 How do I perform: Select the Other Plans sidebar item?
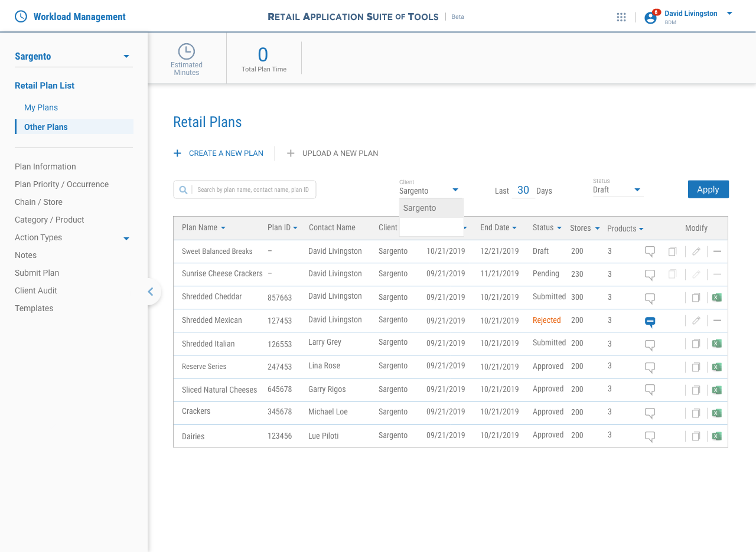(x=45, y=126)
